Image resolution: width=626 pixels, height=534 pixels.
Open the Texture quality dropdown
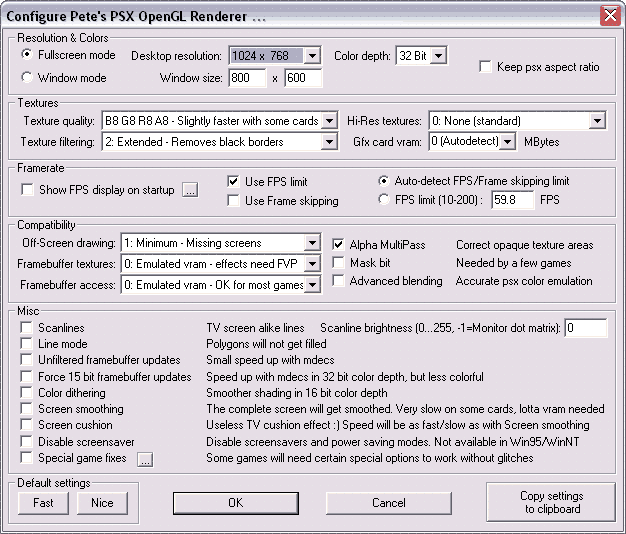(220, 121)
